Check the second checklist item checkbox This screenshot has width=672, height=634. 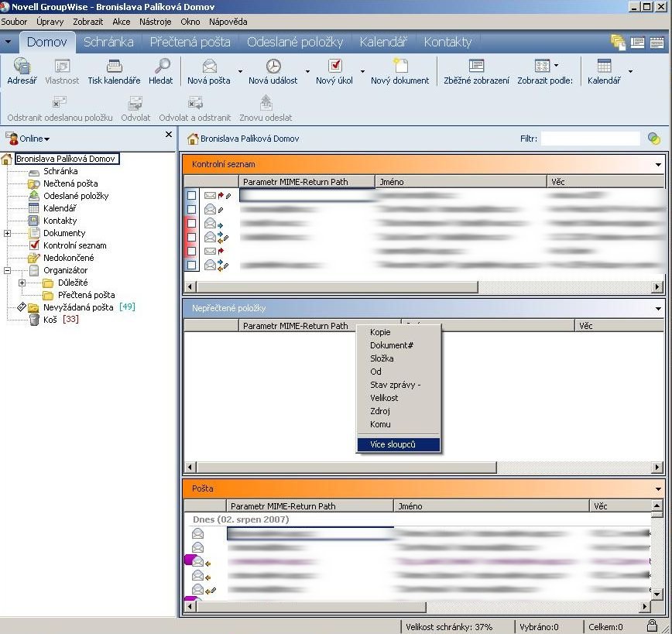191,209
